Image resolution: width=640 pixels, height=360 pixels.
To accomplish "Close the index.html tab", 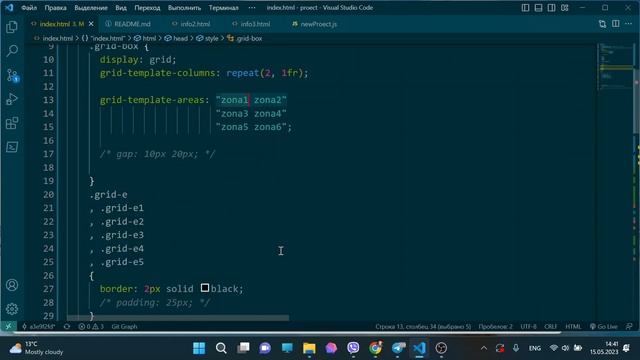I will coord(91,24).
